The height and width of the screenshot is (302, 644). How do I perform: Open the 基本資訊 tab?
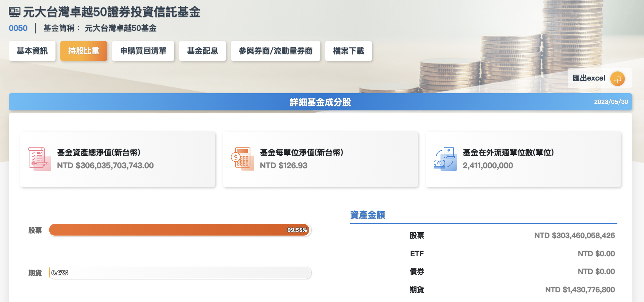(32, 51)
